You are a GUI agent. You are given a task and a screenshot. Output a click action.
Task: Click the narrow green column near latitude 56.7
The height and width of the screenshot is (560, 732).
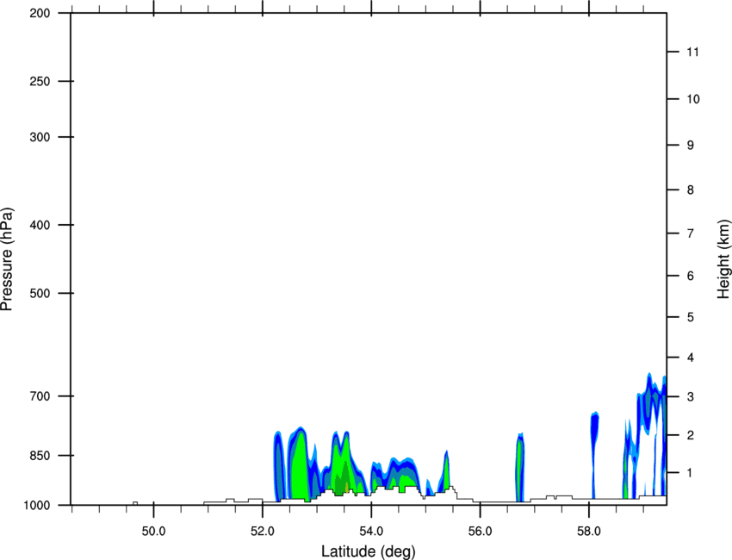[x=519, y=470]
